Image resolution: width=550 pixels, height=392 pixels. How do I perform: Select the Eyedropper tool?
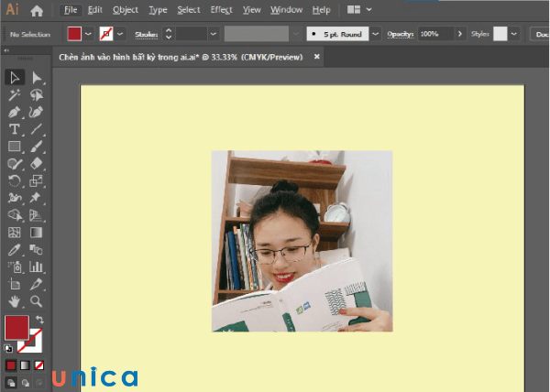[x=15, y=249]
